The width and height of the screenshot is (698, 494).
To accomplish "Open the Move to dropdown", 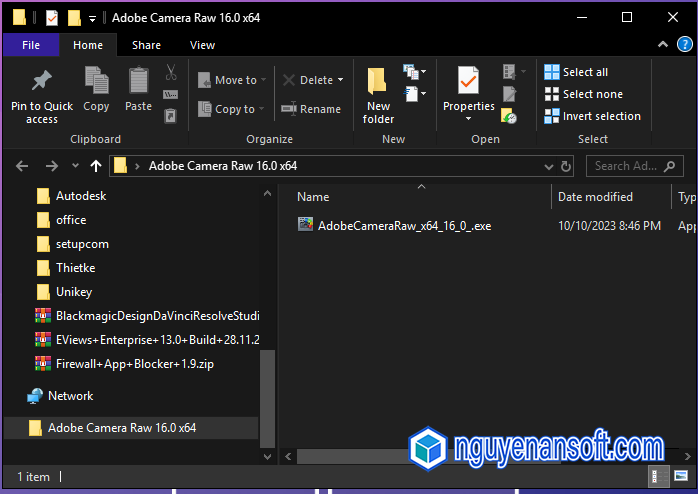I will click(x=232, y=80).
